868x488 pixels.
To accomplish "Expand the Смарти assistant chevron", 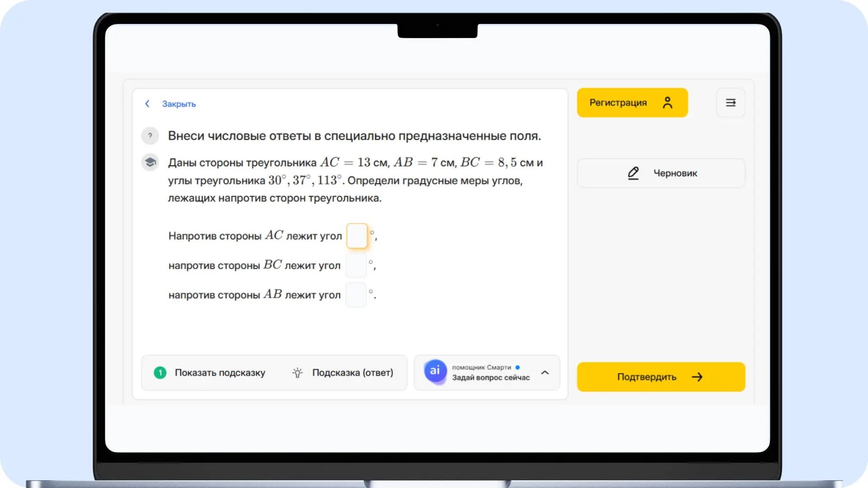I will (x=545, y=373).
